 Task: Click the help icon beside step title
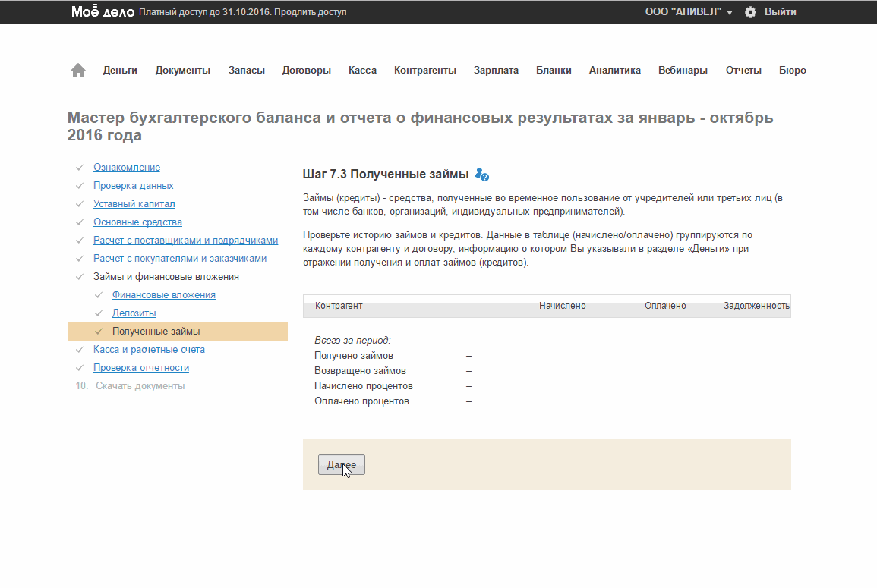pos(481,175)
